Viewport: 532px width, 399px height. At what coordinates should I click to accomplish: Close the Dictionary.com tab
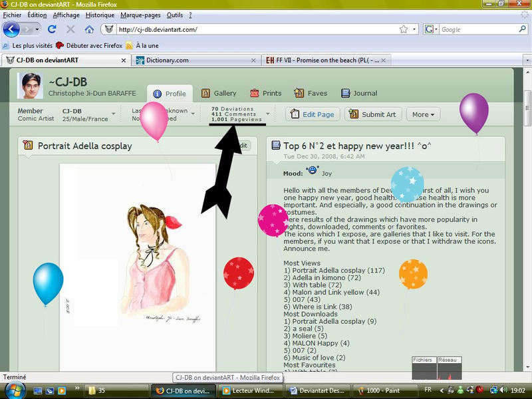click(253, 61)
